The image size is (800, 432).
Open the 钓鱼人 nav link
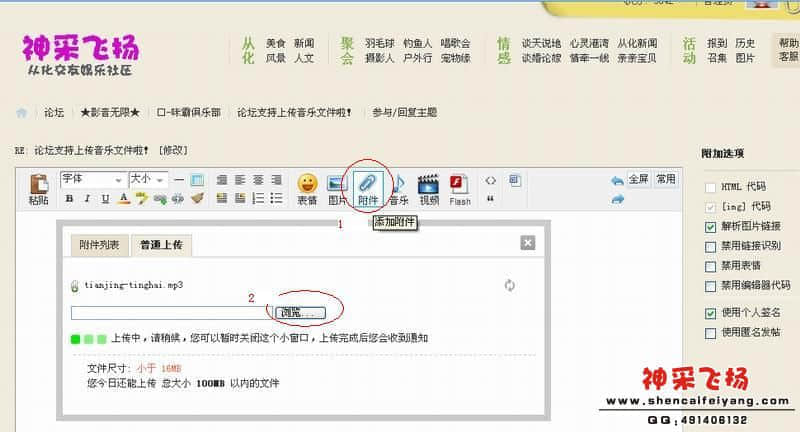(x=417, y=43)
